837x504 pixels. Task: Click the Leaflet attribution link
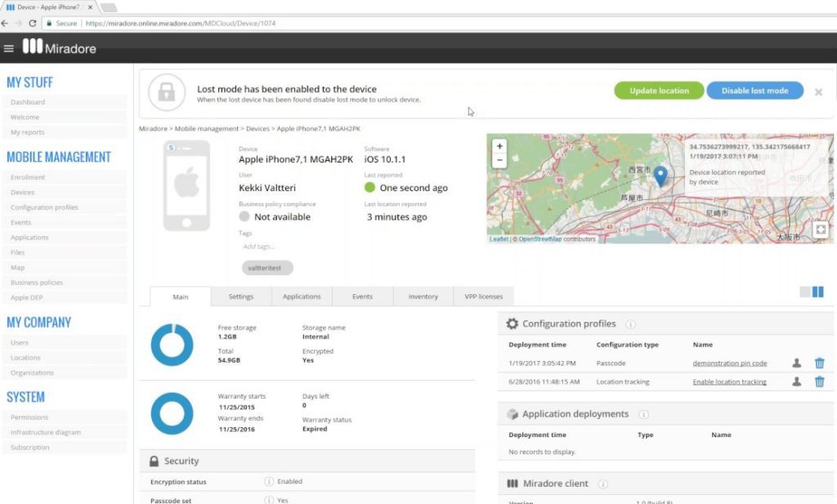[499, 239]
